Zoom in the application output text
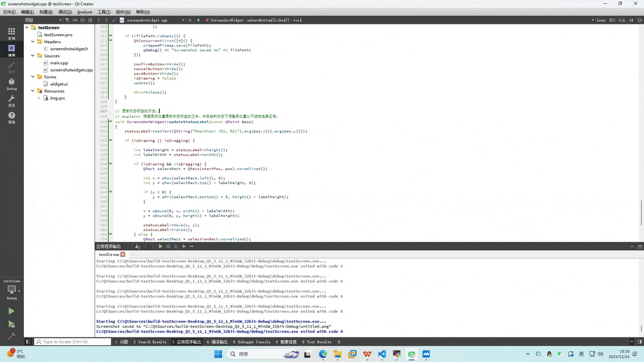The image size is (644, 362). 184,247
